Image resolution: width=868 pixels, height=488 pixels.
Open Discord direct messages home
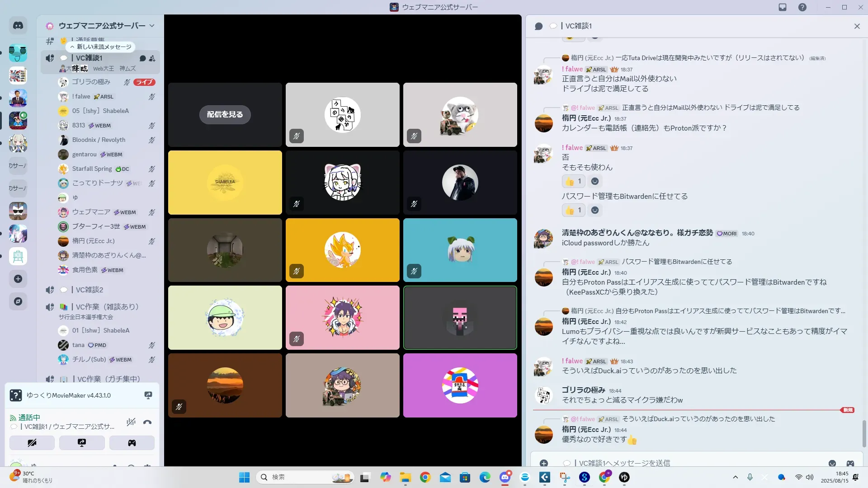point(18,26)
